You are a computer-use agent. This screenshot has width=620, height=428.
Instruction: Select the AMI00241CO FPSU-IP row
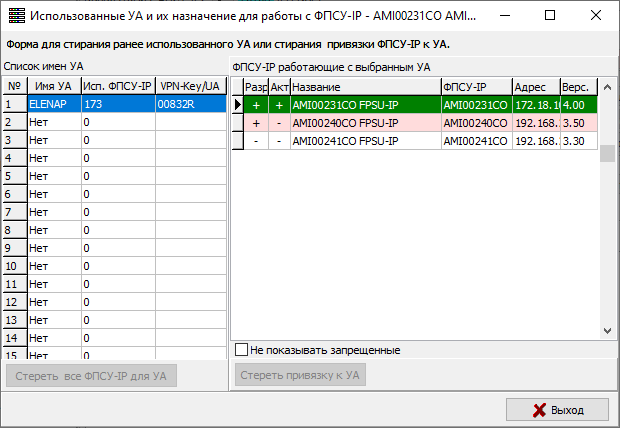click(x=364, y=141)
